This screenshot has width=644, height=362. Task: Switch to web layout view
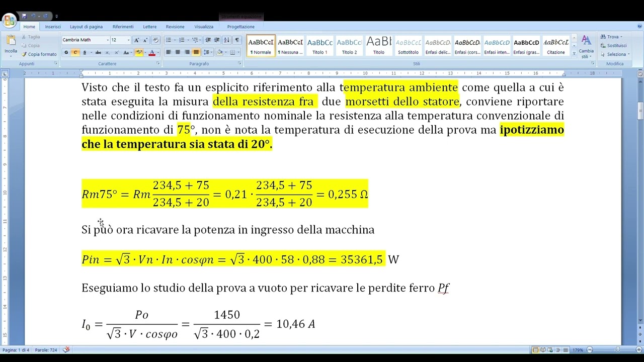pyautogui.click(x=551, y=350)
